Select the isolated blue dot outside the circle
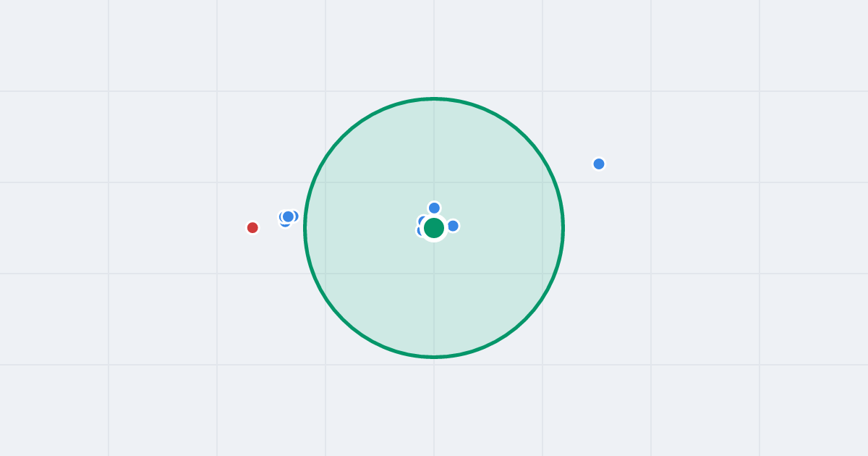 (x=599, y=164)
